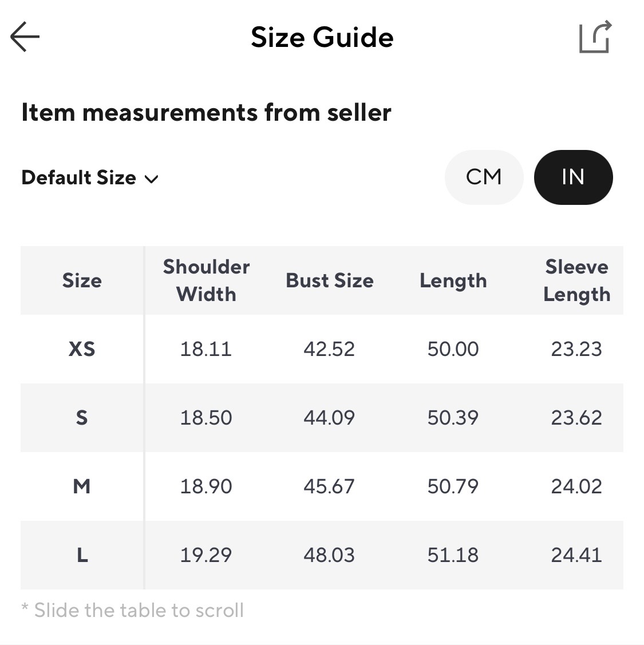The height and width of the screenshot is (645, 644).
Task: Click the Default Size chevron arrow
Action: click(x=151, y=179)
